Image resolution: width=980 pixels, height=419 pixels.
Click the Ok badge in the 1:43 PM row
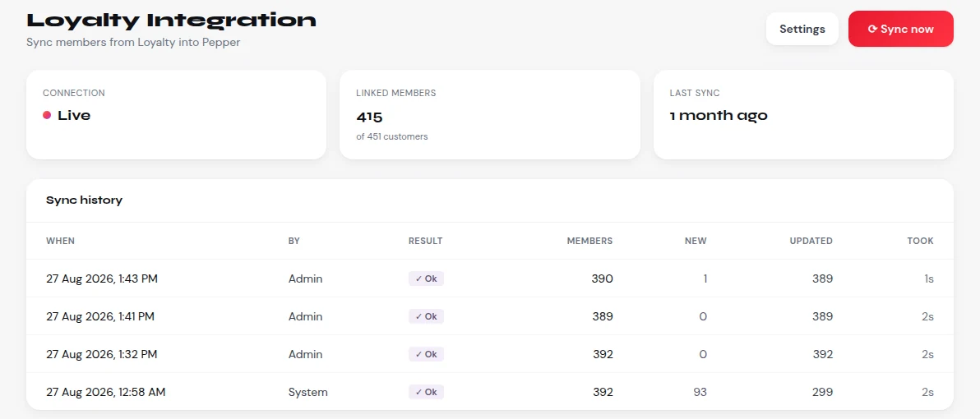[x=426, y=279]
